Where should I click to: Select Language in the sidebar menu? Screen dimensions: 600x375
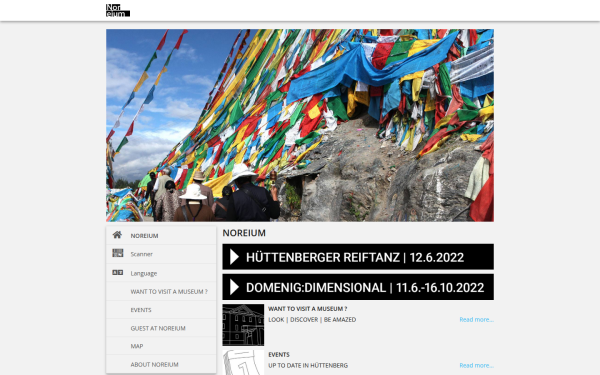point(161,273)
